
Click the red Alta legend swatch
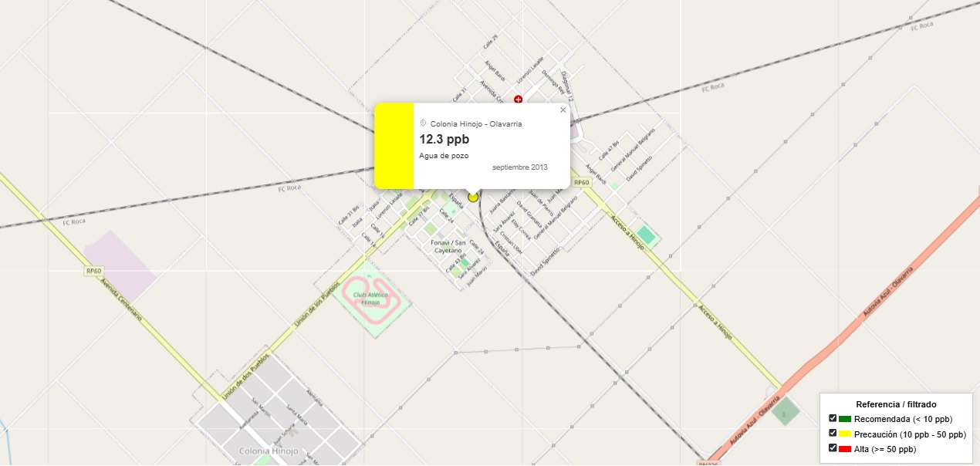[845, 448]
